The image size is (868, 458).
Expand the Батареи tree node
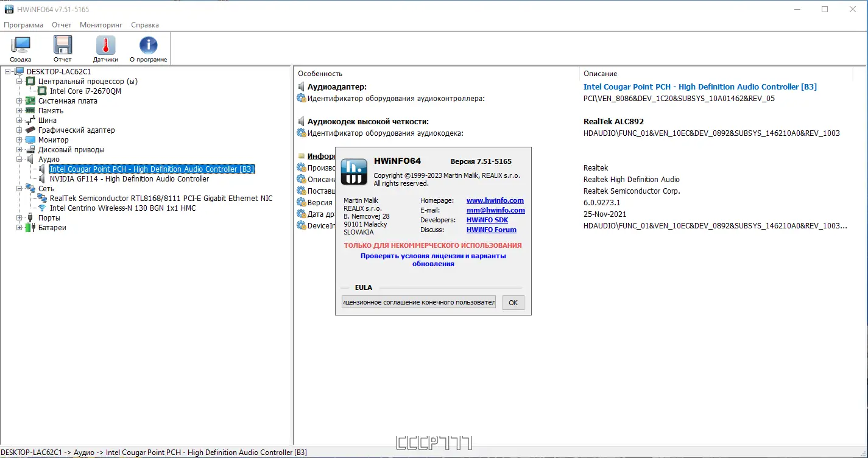19,228
